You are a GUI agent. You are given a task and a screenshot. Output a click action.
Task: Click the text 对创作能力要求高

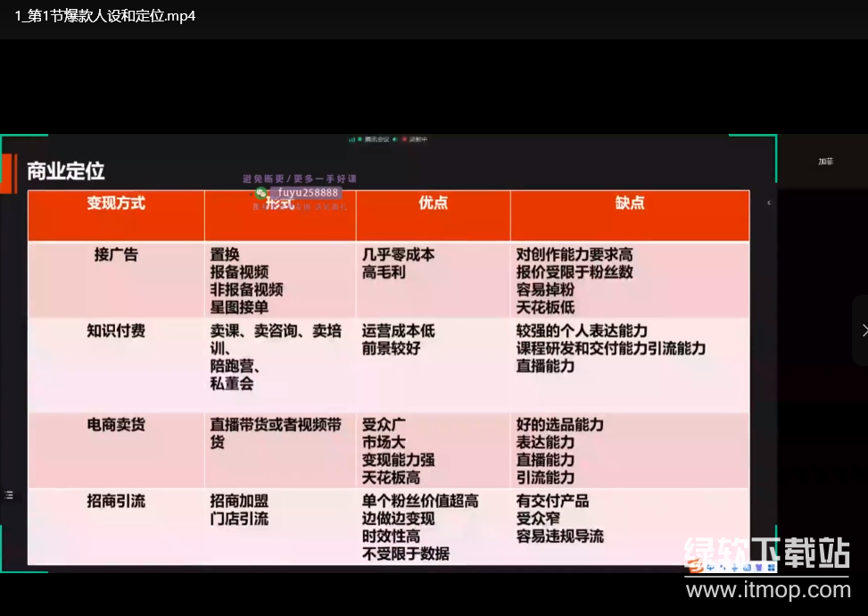point(574,254)
